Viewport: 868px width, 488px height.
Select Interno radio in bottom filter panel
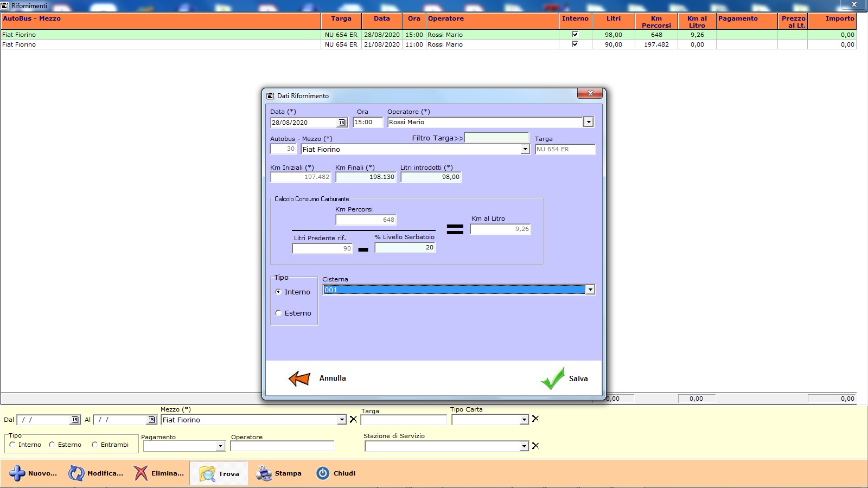click(x=12, y=445)
